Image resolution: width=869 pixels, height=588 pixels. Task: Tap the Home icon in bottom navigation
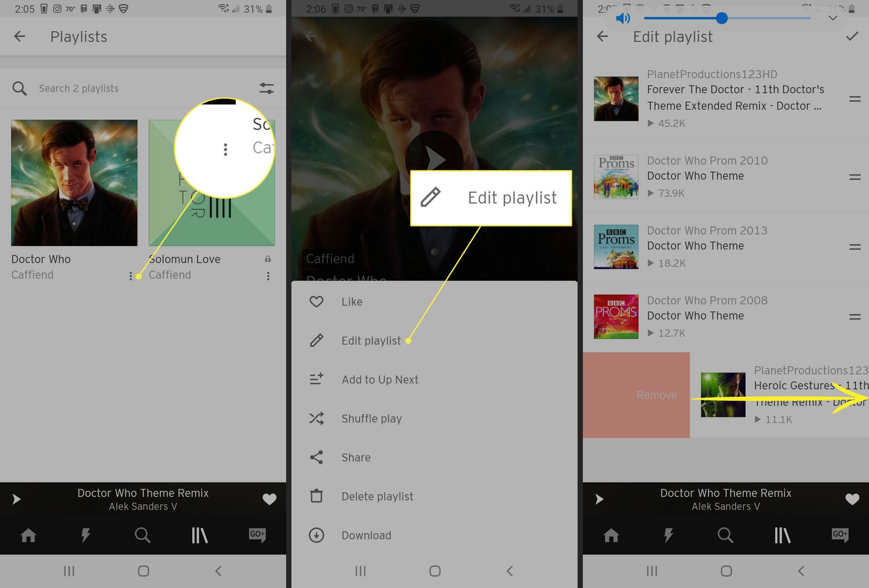[x=28, y=536]
